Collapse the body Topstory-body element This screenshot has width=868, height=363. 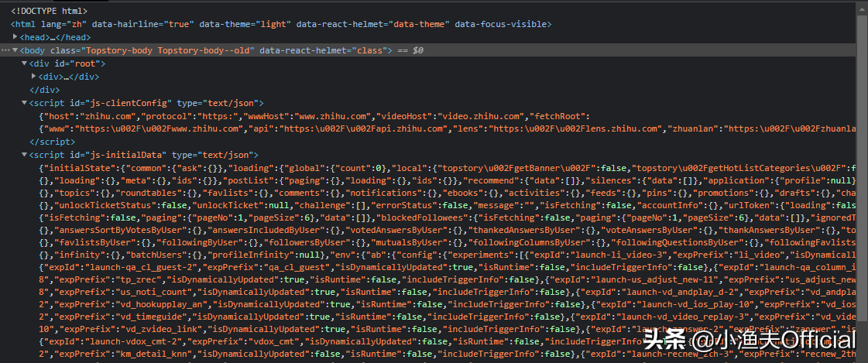[15, 50]
